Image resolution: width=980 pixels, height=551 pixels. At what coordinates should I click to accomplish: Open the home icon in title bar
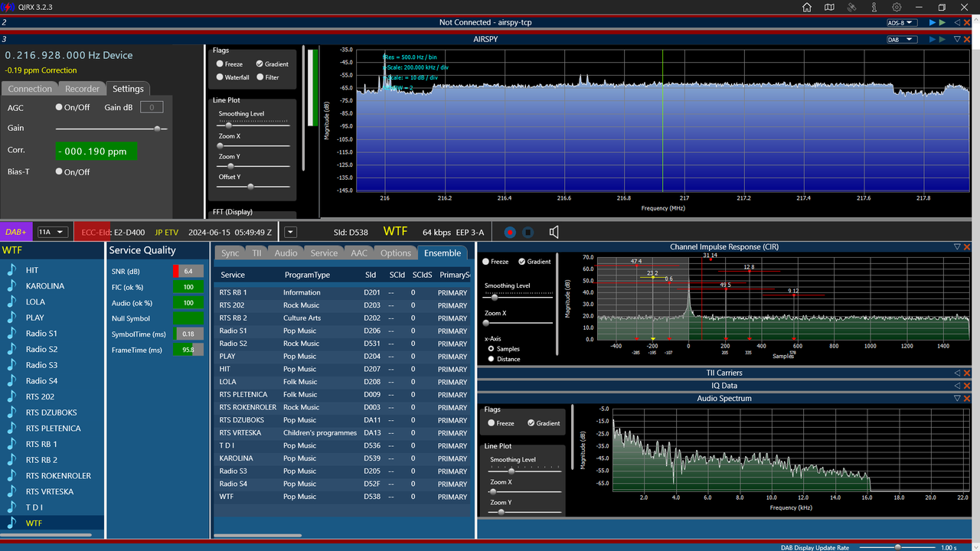[x=807, y=8]
